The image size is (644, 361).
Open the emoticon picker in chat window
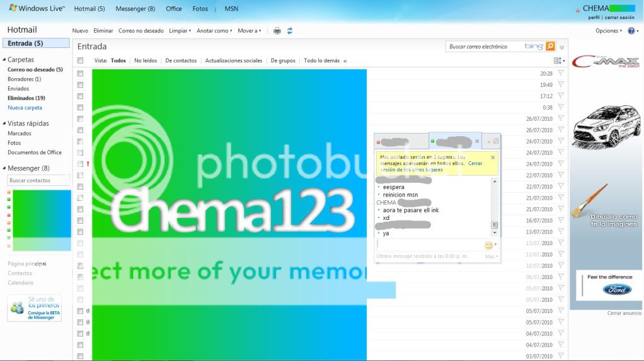click(489, 245)
